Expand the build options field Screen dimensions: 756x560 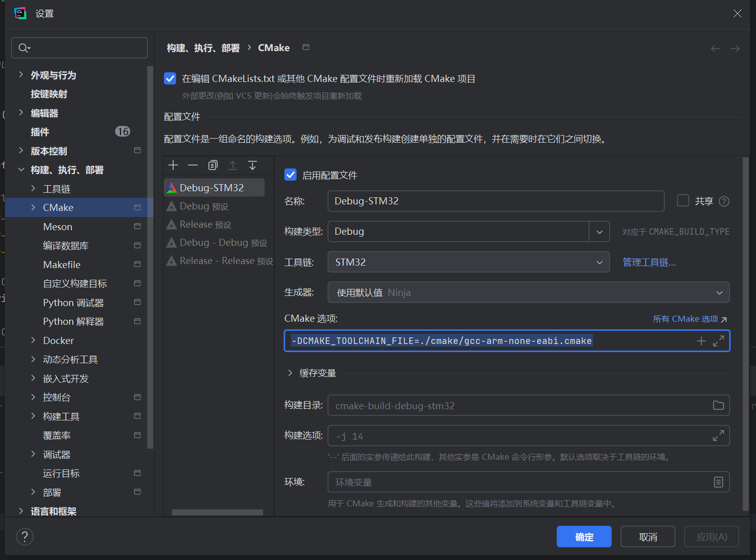coord(719,436)
